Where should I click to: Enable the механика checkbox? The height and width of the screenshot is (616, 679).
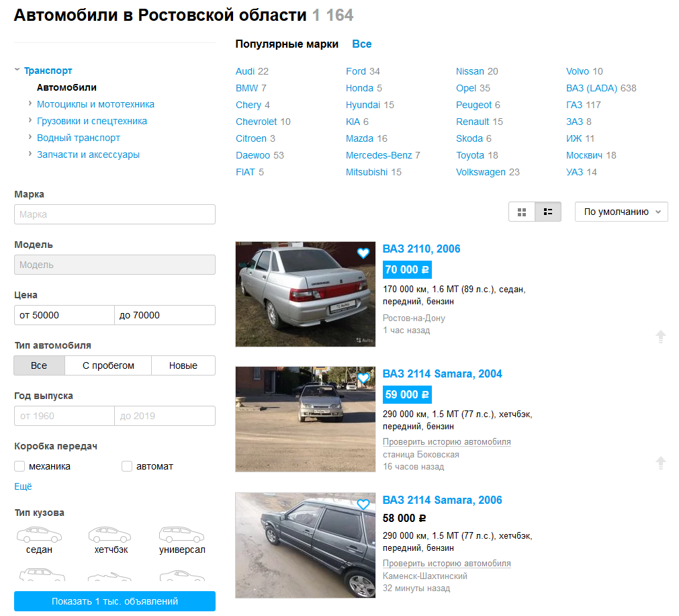[19, 466]
